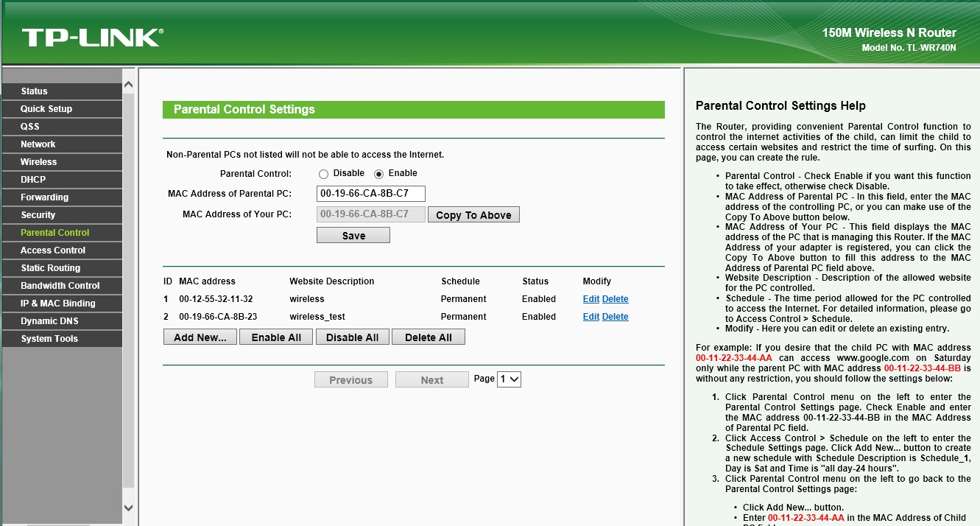
Task: Click the 150M Wireless N Router text
Action: pyautogui.click(x=889, y=32)
